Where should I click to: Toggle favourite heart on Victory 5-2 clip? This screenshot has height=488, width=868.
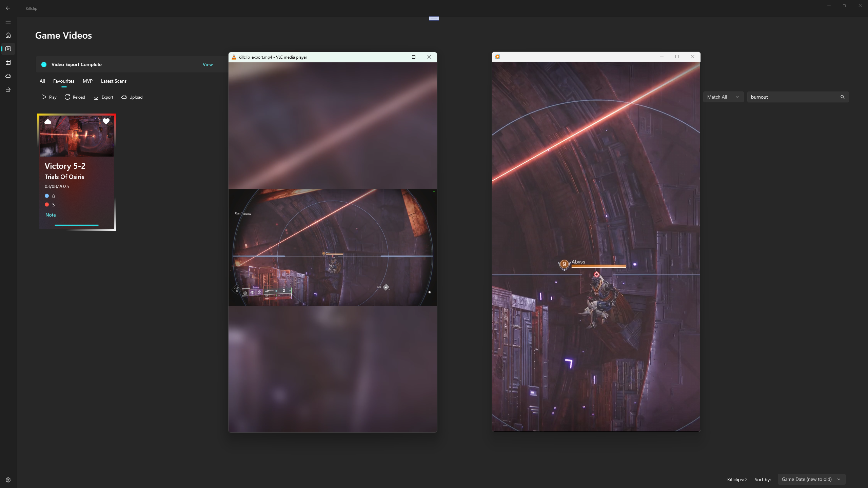tap(106, 121)
